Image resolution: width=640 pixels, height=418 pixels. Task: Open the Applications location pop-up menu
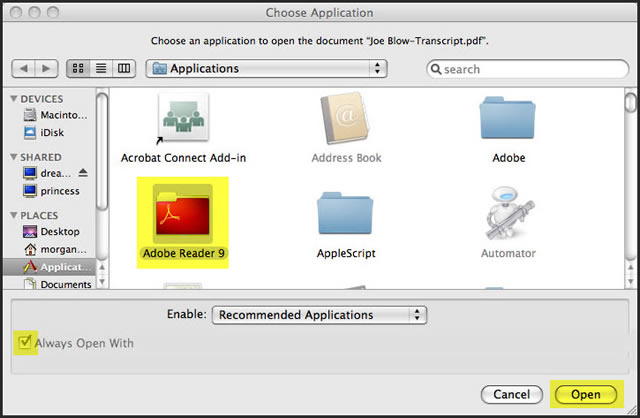(266, 69)
